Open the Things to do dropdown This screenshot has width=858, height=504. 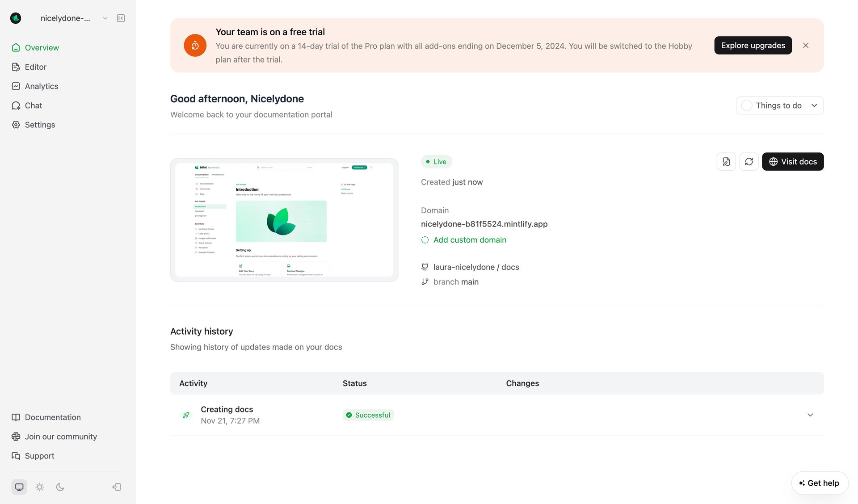pos(779,105)
